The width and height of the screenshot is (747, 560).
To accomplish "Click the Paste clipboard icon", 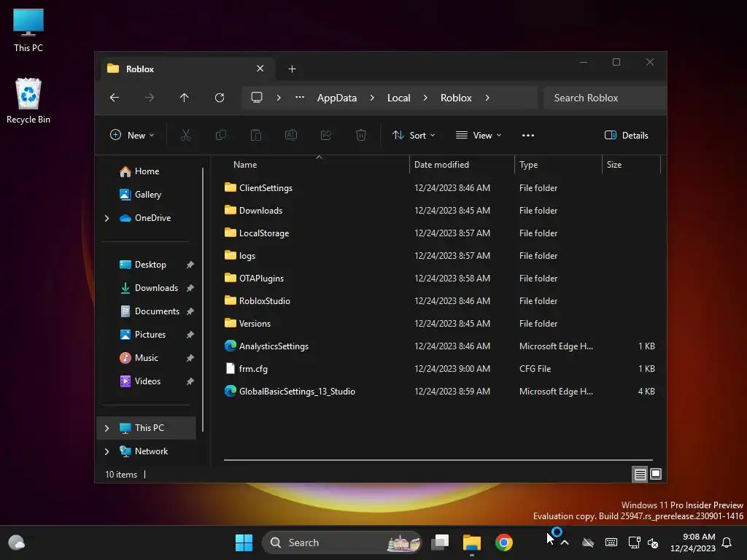I will pos(256,135).
